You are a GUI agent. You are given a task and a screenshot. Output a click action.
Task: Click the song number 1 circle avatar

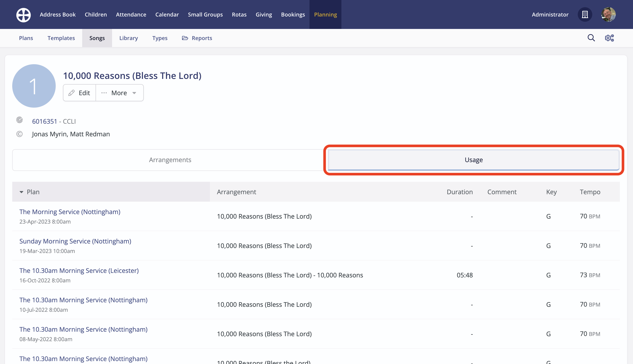[x=34, y=86]
